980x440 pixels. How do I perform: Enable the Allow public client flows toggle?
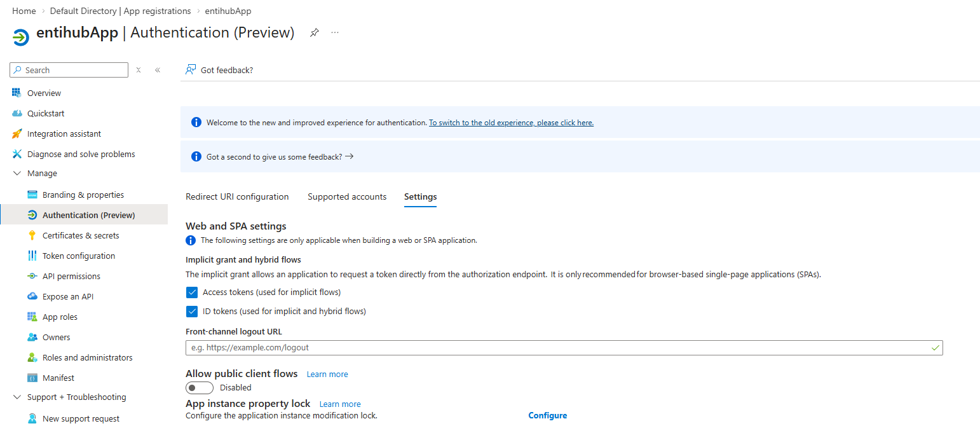[200, 388]
